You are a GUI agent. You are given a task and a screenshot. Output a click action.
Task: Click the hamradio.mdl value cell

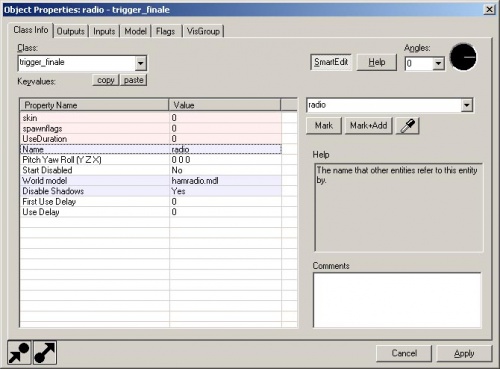225,181
